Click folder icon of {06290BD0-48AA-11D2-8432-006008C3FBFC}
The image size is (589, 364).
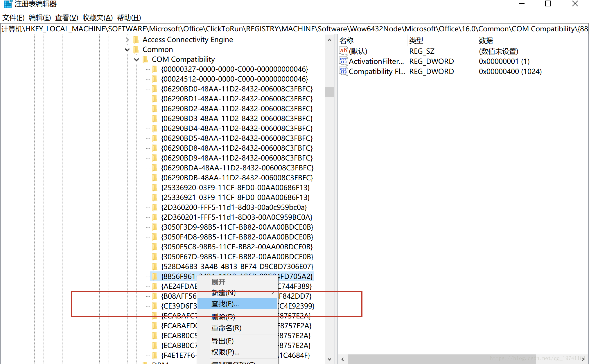point(155,89)
